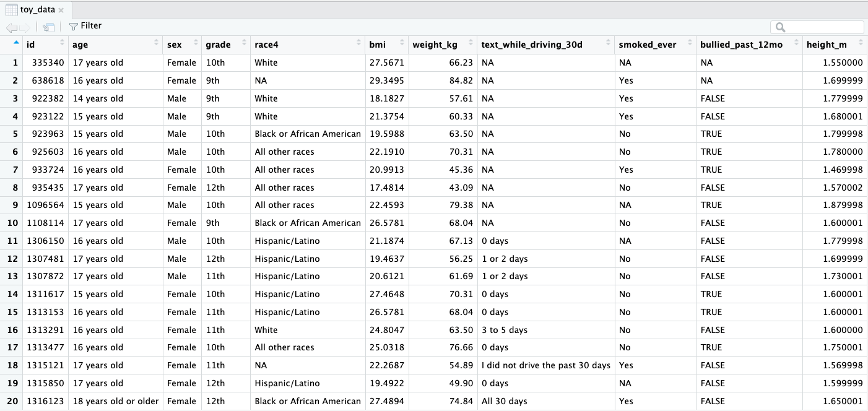Click text_while_driving_30d sort arrows
Screen dimensions: 868x411
coord(607,44)
